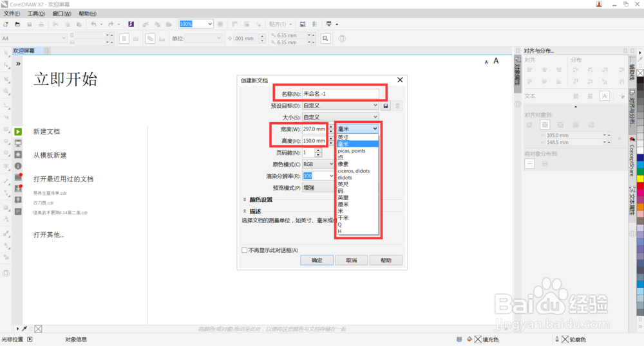Click the Treat as filled icon in property bar
The width and height of the screenshot is (644, 346).
click(x=325, y=39)
